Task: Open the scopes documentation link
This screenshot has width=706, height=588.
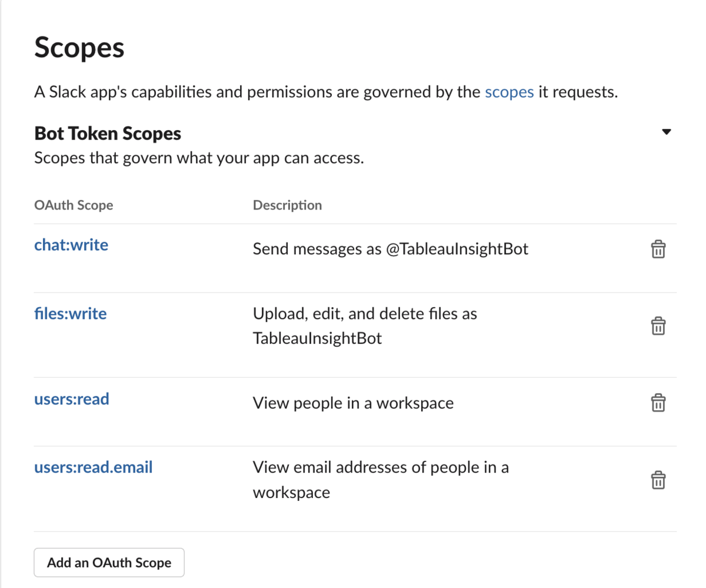Action: [509, 92]
